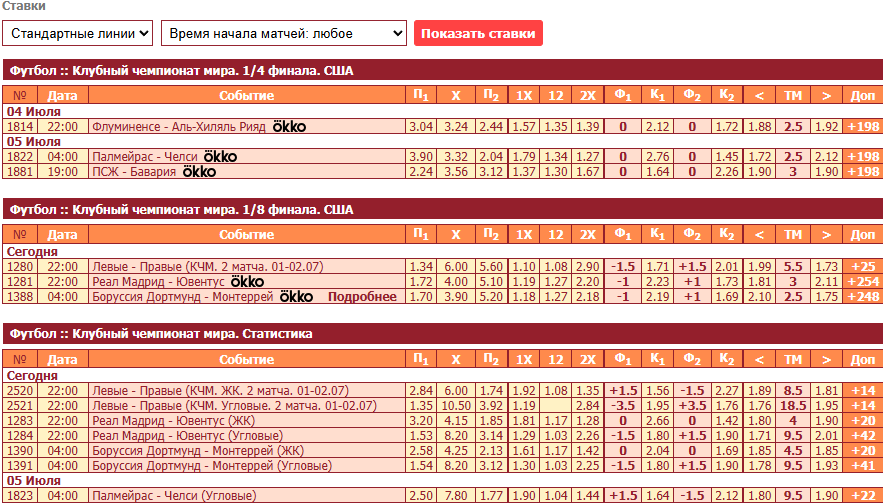Click Okko icon next to Флуминенсе - Аль-Хиляль Рияд
This screenshot has width=883, height=503.
click(289, 127)
